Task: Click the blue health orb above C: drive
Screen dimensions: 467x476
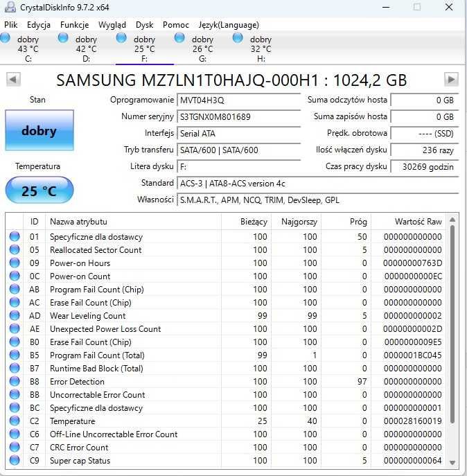Action: (x=5, y=38)
